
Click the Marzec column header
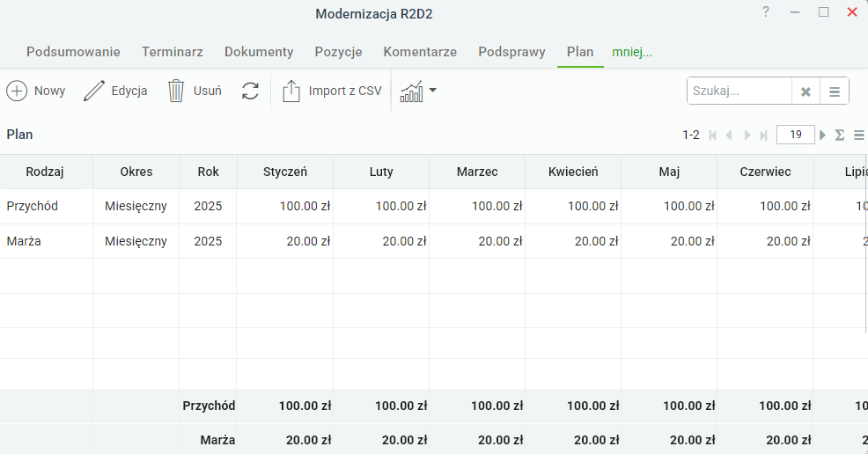pos(477,172)
